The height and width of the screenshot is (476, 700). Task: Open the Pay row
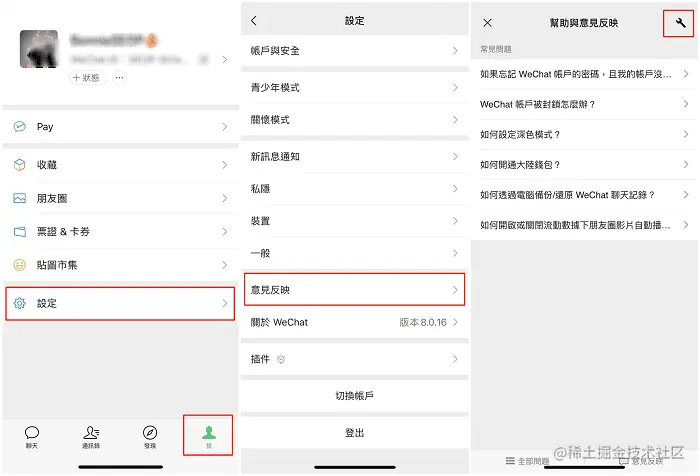[121, 126]
